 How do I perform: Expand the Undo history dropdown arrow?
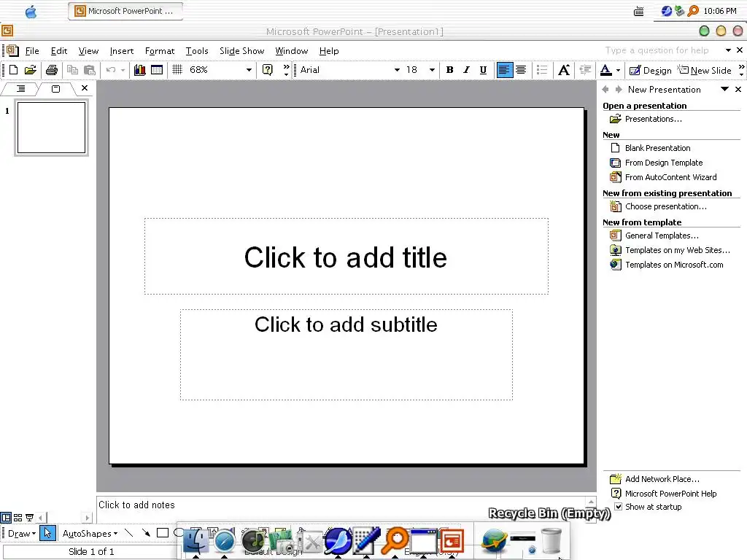(123, 71)
